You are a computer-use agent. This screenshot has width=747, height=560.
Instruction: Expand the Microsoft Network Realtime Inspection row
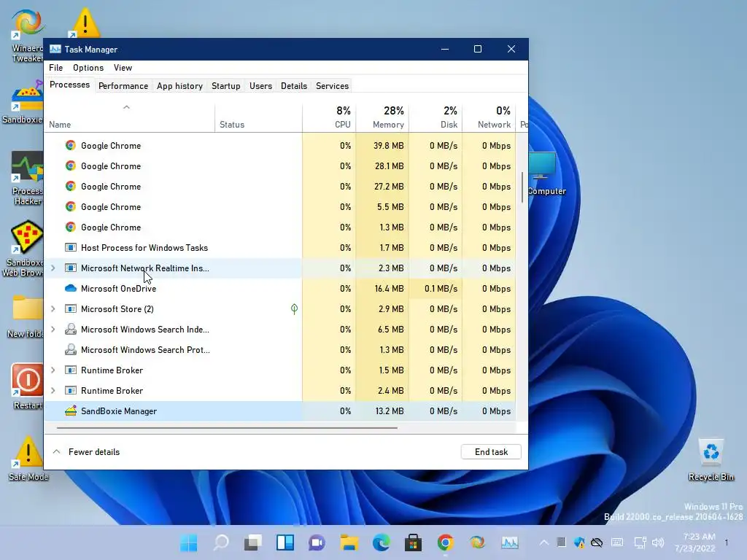[53, 268]
